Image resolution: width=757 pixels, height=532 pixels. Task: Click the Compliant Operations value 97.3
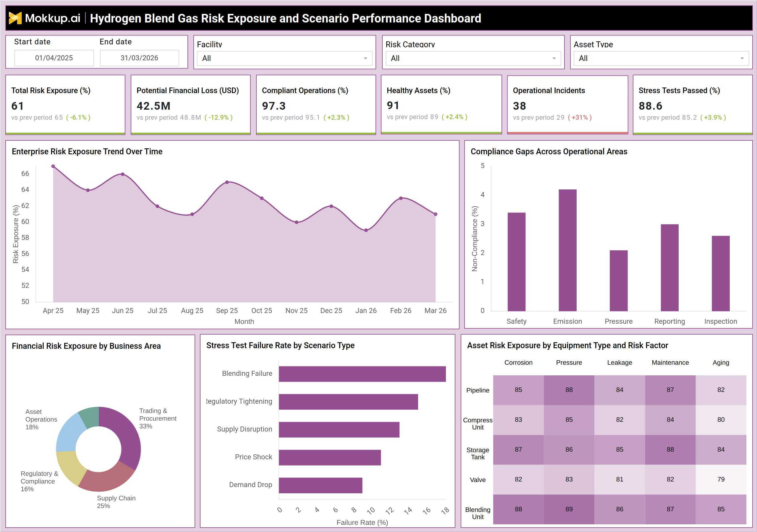click(x=274, y=106)
